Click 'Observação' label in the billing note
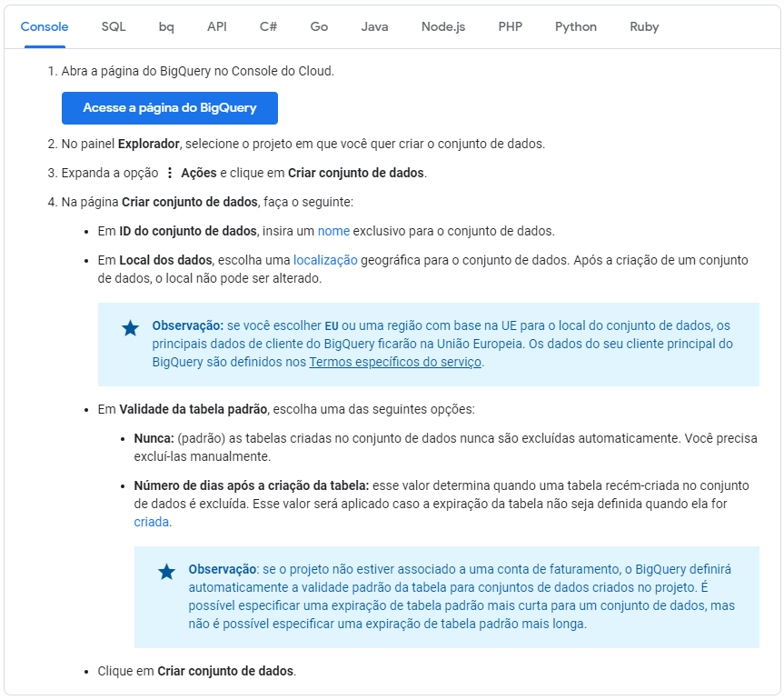 pos(223,569)
